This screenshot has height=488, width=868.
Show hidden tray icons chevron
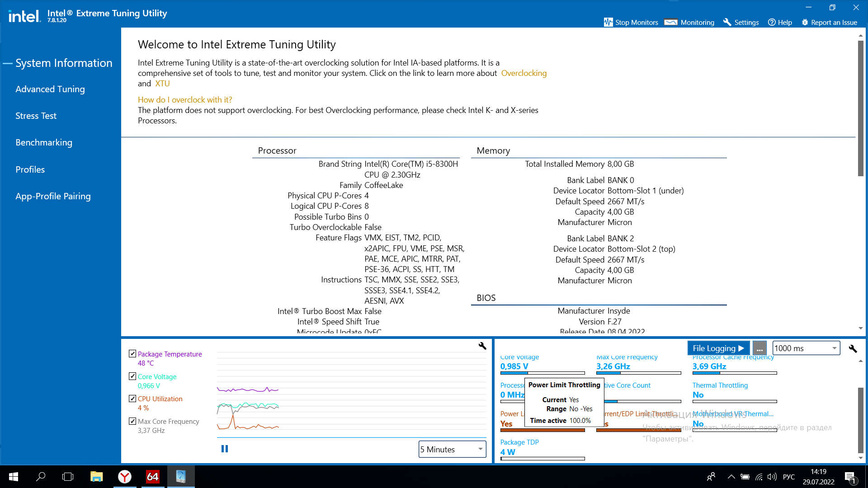731,477
